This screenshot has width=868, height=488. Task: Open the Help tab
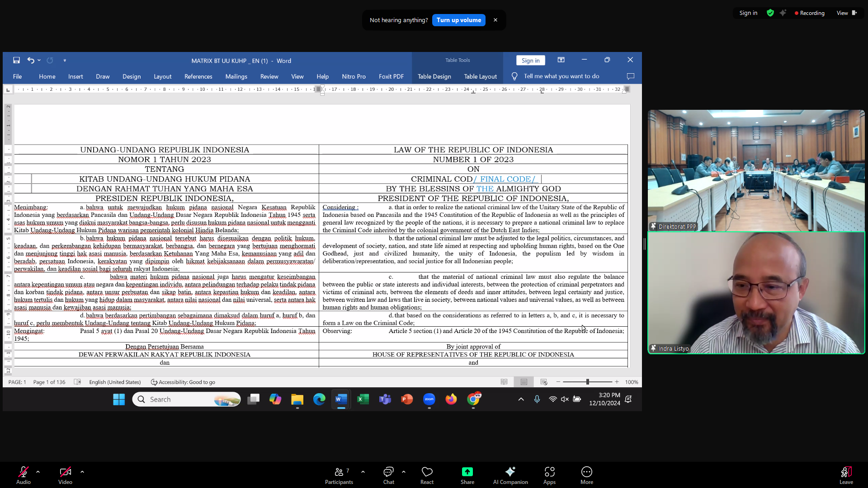coord(322,76)
